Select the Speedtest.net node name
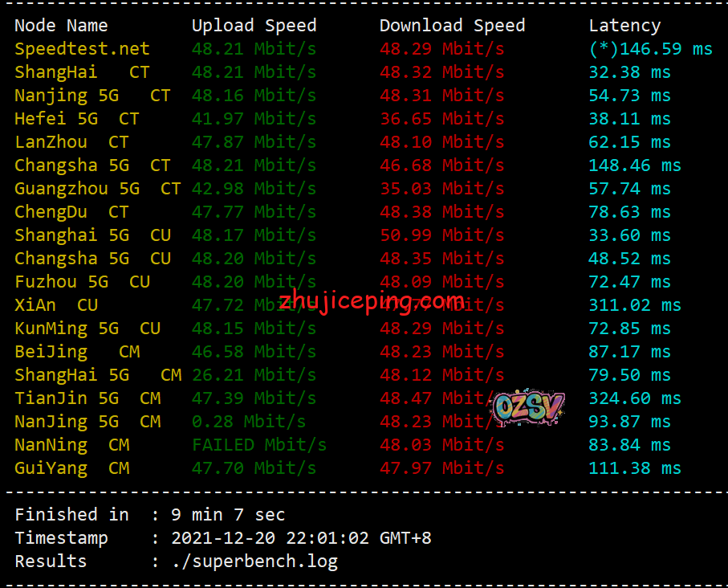 coord(82,49)
